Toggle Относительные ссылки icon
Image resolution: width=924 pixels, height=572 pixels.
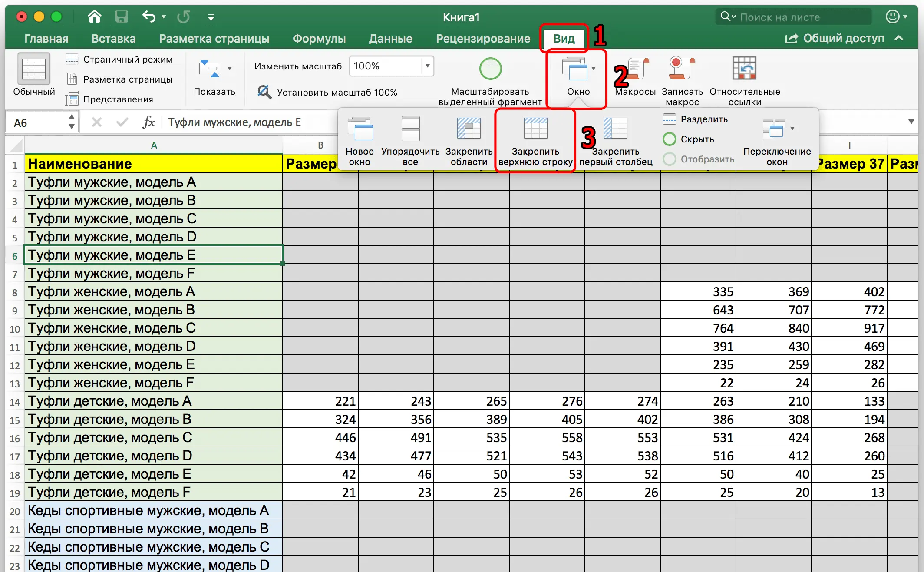744,68
